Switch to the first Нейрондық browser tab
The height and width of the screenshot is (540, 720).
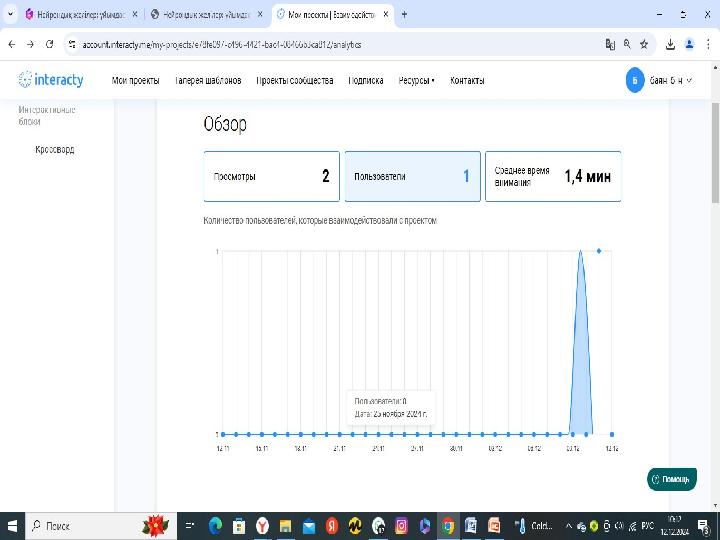click(81, 15)
